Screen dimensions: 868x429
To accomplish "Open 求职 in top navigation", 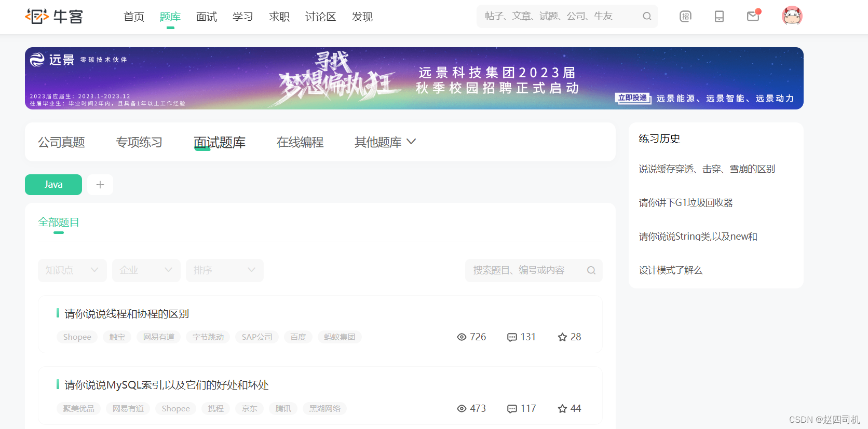I will [279, 17].
